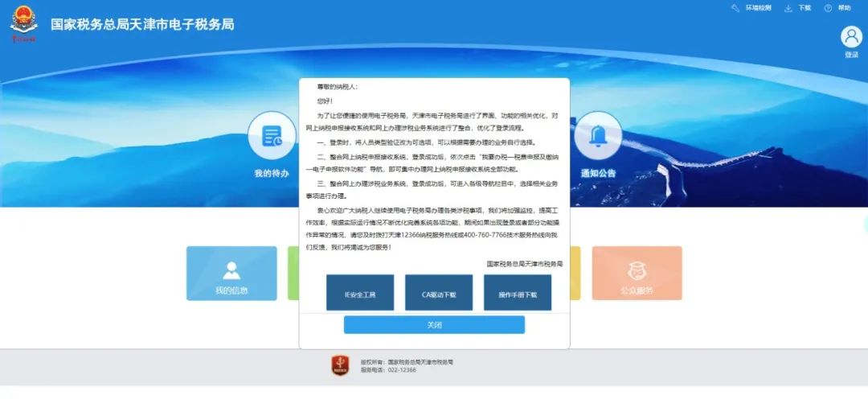Click the red shield badge in the footer
The image size is (868, 420).
(x=341, y=366)
